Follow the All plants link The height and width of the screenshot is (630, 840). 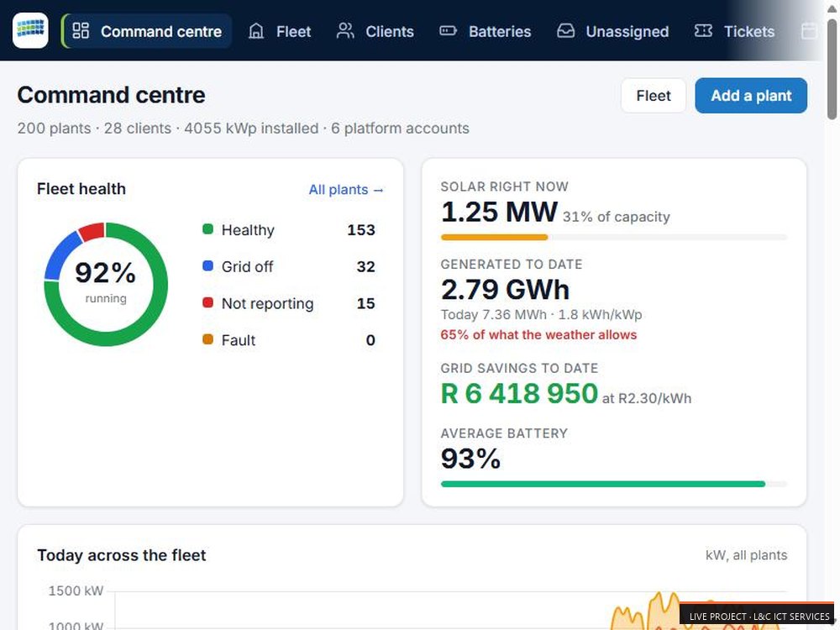click(x=346, y=190)
